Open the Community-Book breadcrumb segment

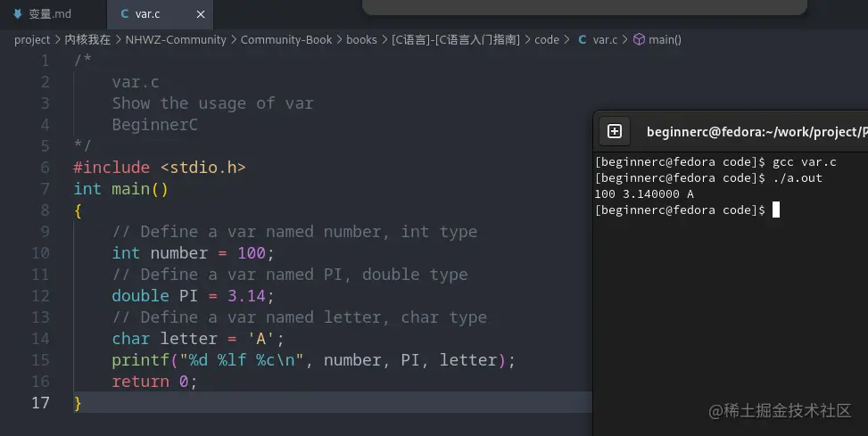click(x=286, y=40)
